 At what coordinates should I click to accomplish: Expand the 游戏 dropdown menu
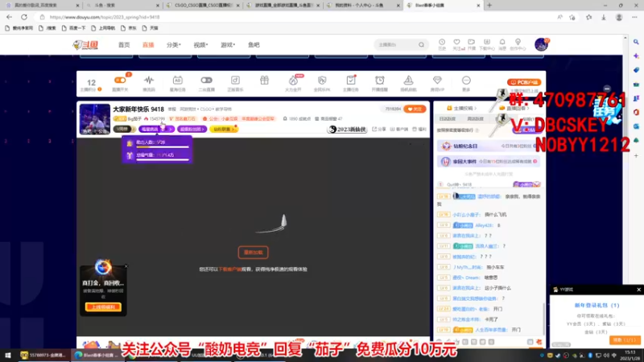click(228, 45)
